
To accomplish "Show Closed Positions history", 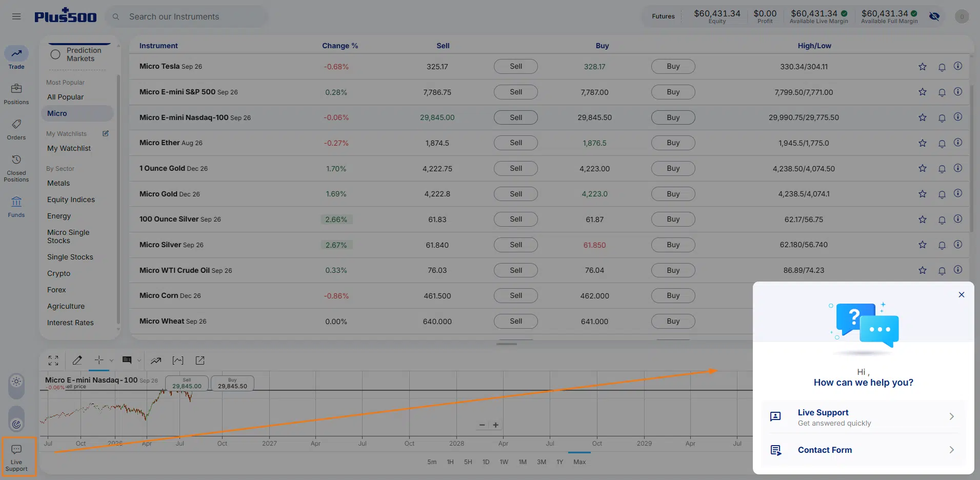I will 16,168.
